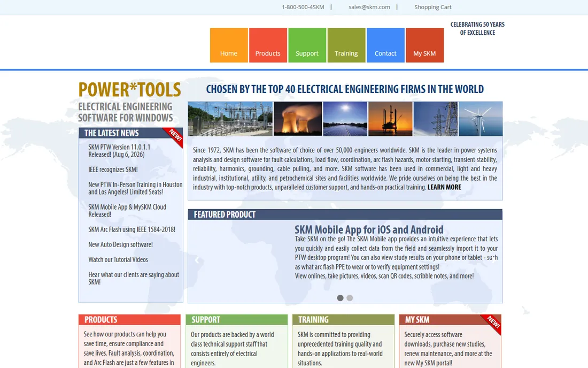Image resolution: width=588 pixels, height=368 pixels.
Task: Select the first carousel dot indicator
Action: tap(340, 298)
